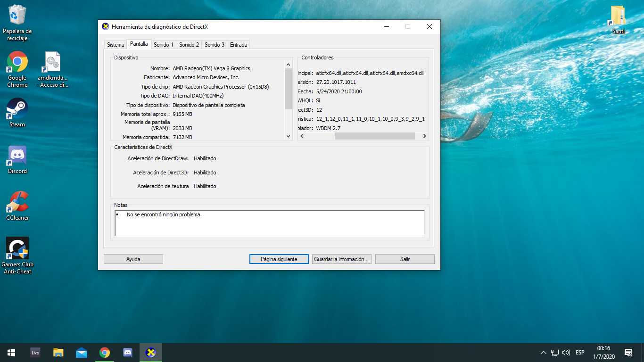
Task: Open Gamers Club Anti-Cheat shortcut
Action: click(17, 255)
